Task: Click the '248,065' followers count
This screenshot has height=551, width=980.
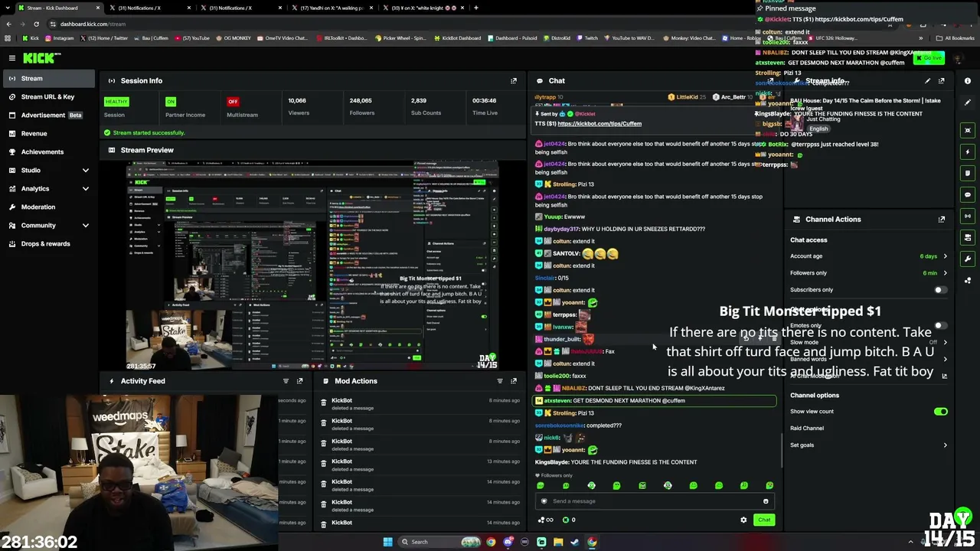Action: [x=361, y=100]
